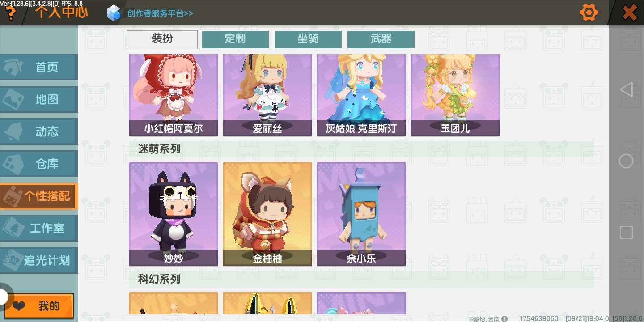Open 地图 map section in sidebar
The height and width of the screenshot is (322, 644).
39,100
